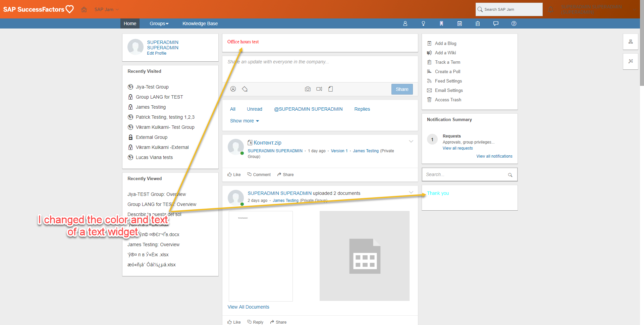Open Patrick Testing, testing 1,2,3 group

point(165,117)
